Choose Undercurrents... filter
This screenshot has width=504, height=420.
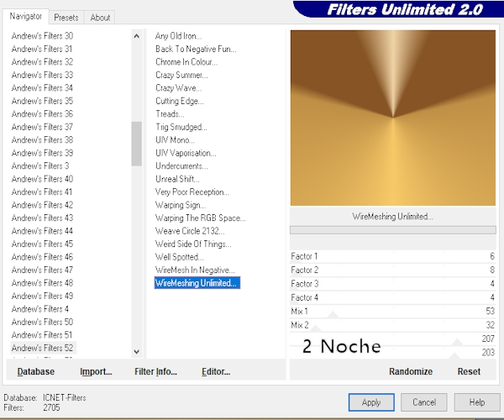pyautogui.click(x=181, y=165)
